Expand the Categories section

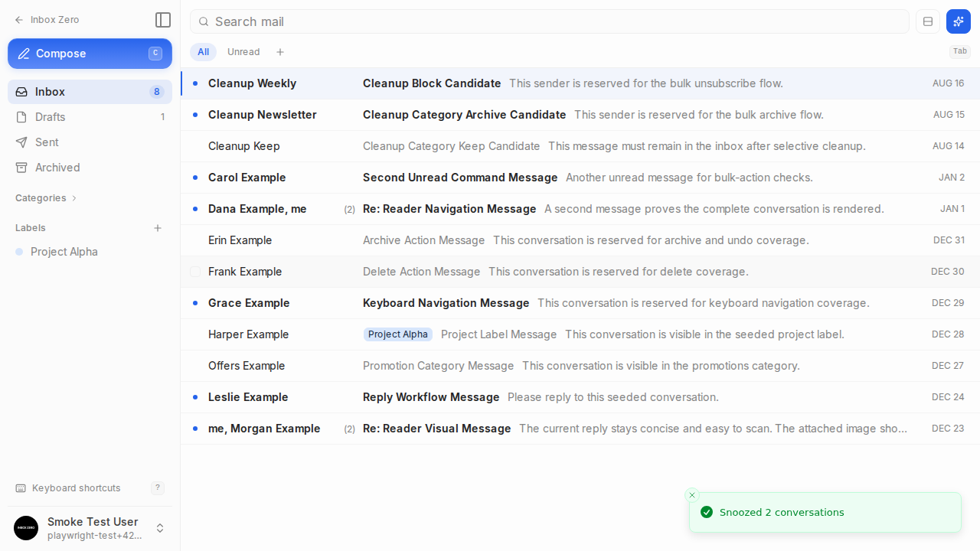tap(46, 198)
